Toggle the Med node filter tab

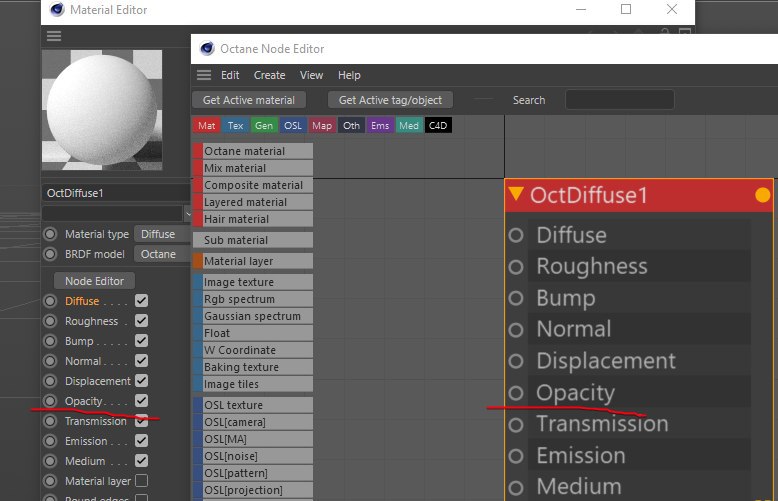pyautogui.click(x=409, y=125)
